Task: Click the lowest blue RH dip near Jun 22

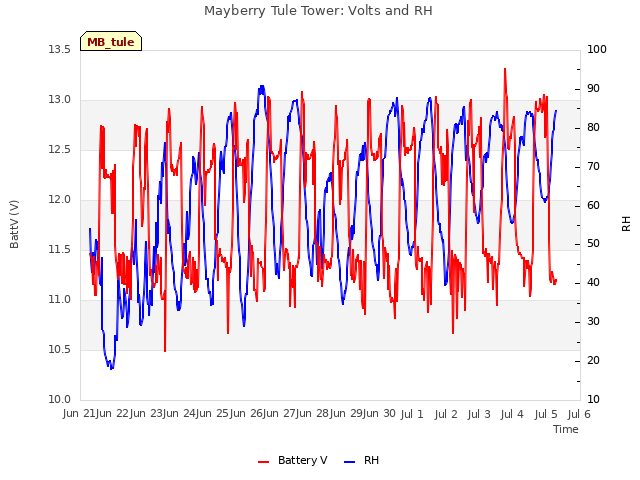Action: [111, 368]
